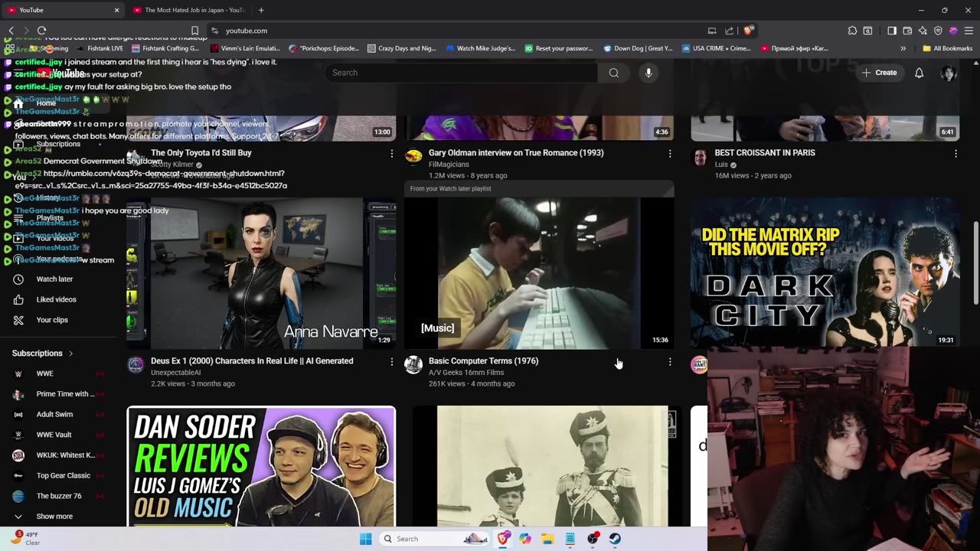Open the USA CRIME bookmark
Screen dimensions: 980x551
pos(715,48)
